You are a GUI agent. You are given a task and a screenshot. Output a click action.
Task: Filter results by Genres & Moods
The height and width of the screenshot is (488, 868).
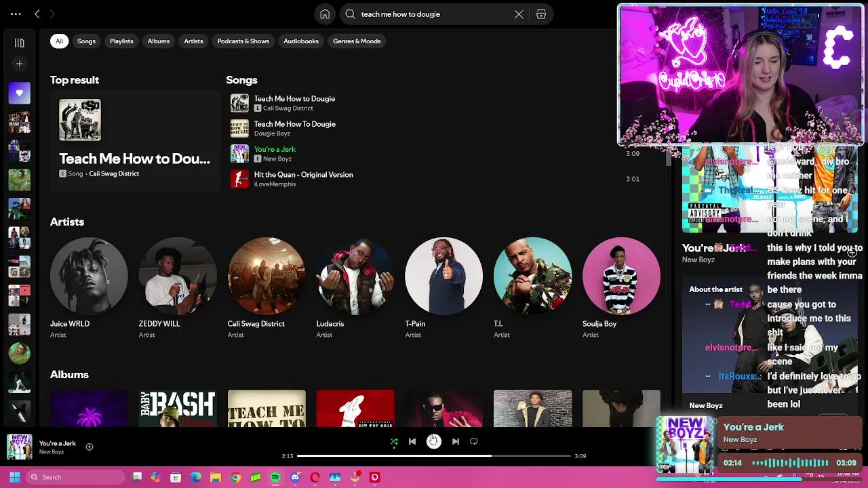357,41
